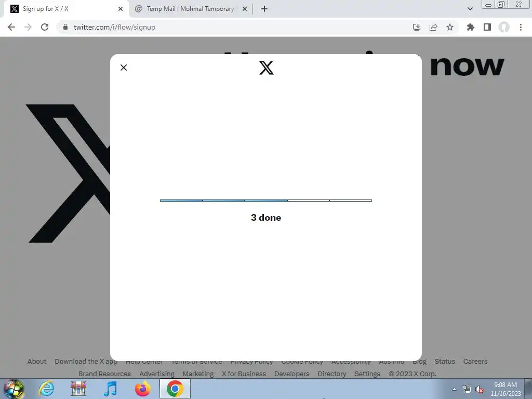The image size is (532, 399).
Task: Expand the tab search dropdown
Action: [x=470, y=9]
